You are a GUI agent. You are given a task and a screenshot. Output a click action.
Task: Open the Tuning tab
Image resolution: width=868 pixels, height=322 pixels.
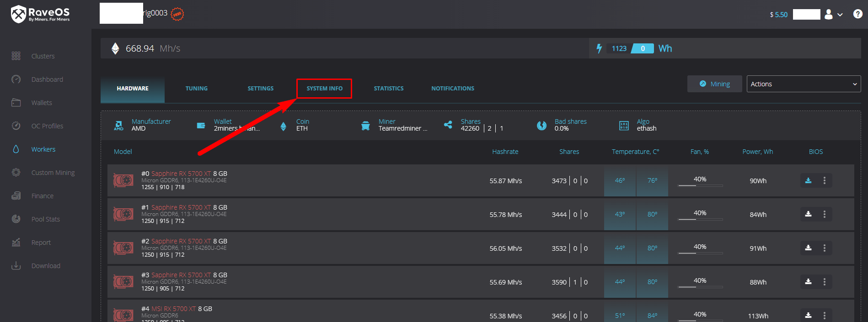(196, 89)
